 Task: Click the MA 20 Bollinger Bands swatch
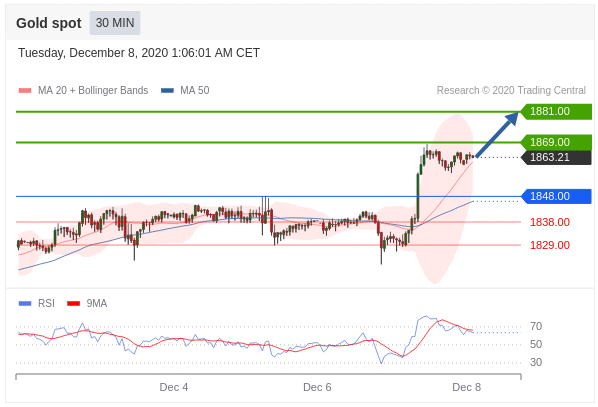point(25,90)
